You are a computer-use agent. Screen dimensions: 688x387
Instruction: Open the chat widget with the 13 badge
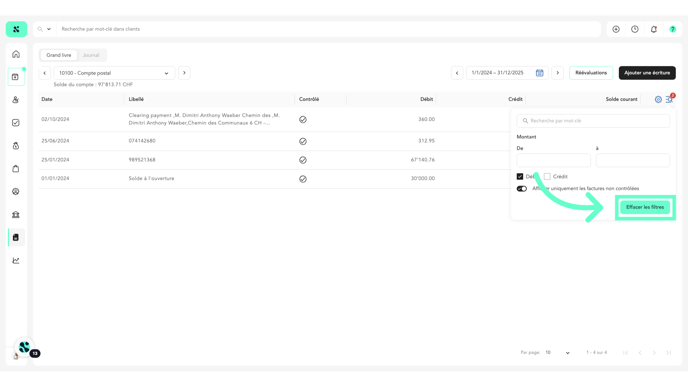coord(25,348)
